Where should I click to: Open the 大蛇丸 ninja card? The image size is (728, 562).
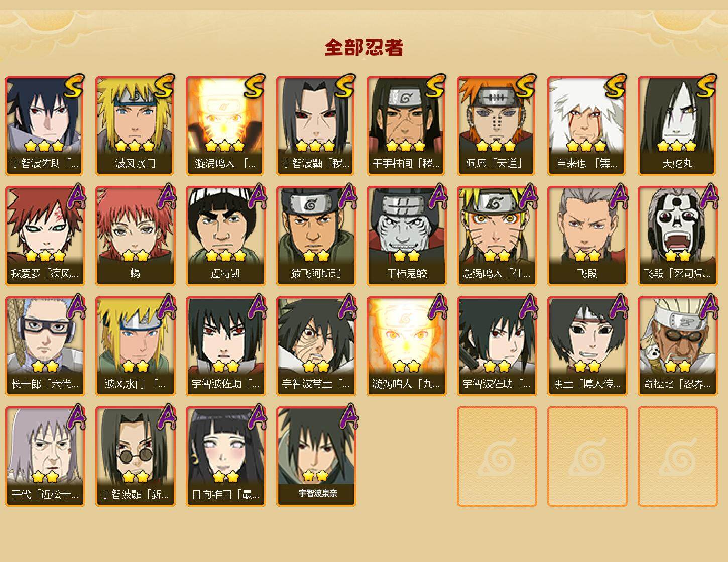677,125
